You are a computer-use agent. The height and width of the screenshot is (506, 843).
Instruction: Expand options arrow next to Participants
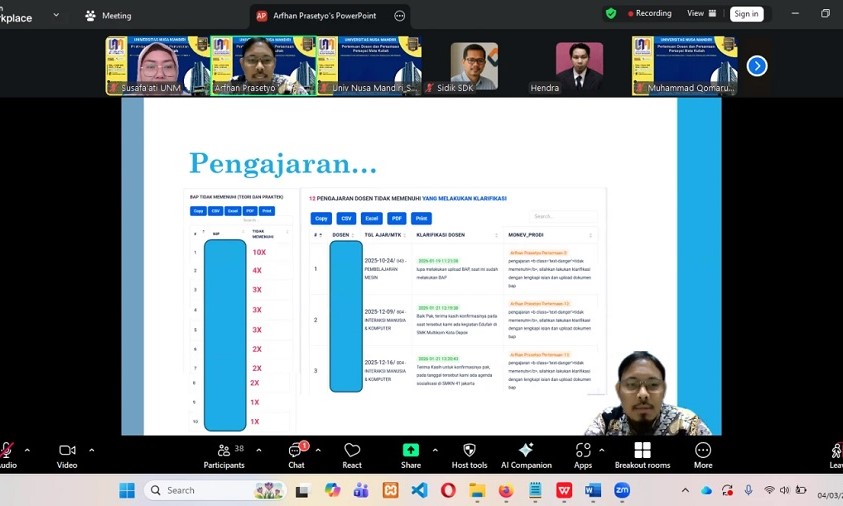click(259, 450)
